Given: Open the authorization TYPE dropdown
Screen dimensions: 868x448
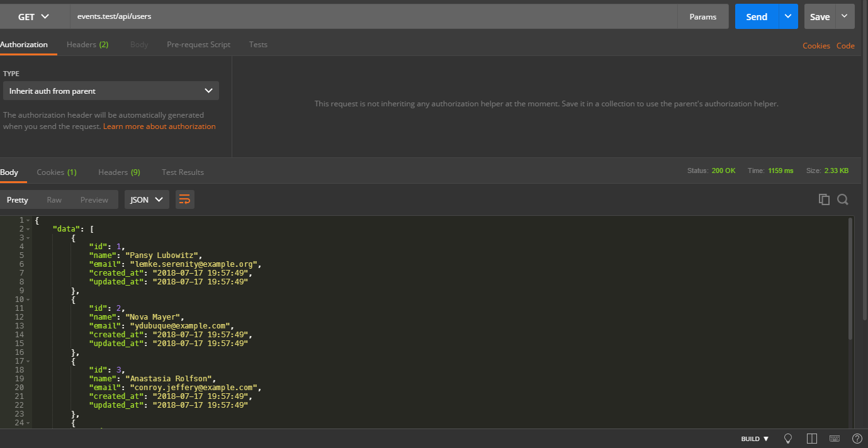Looking at the screenshot, I should click(x=111, y=91).
